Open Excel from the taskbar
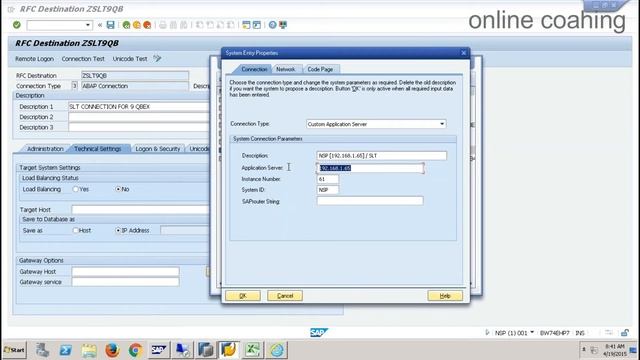The height and width of the screenshot is (360, 640). [x=253, y=350]
